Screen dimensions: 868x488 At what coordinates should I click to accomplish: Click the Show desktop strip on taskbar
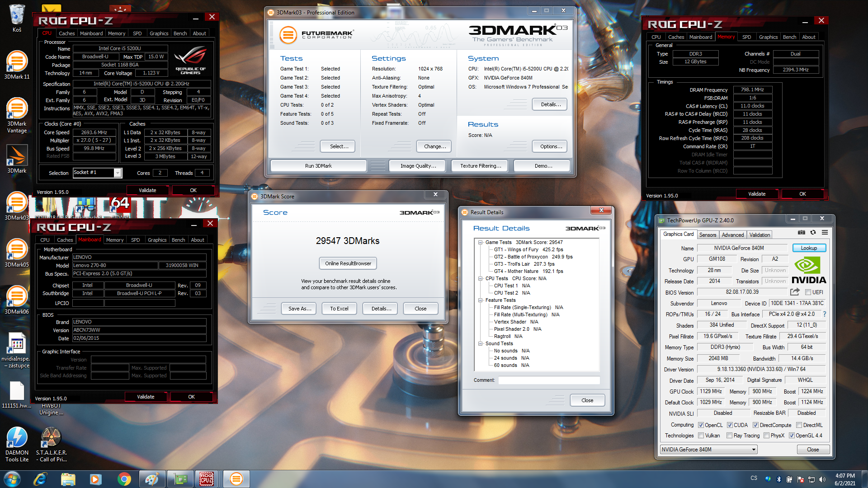click(864, 479)
